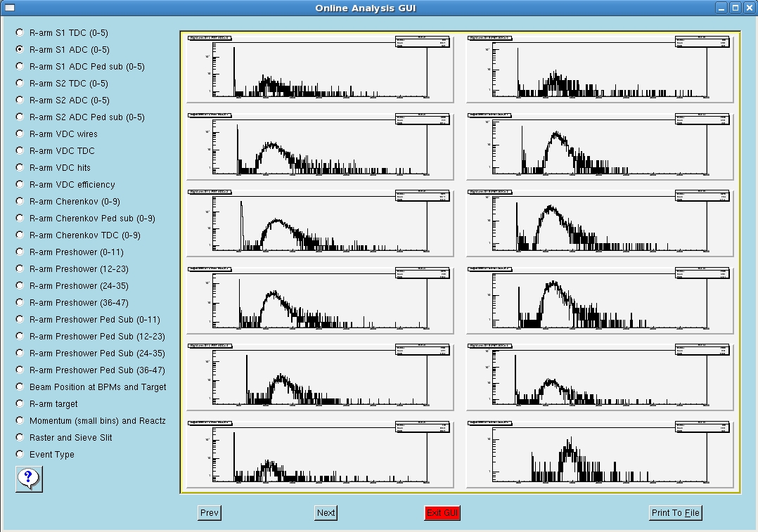Select R-arm S2 TDC (0-5) option
758x532 pixels.
tap(62, 84)
